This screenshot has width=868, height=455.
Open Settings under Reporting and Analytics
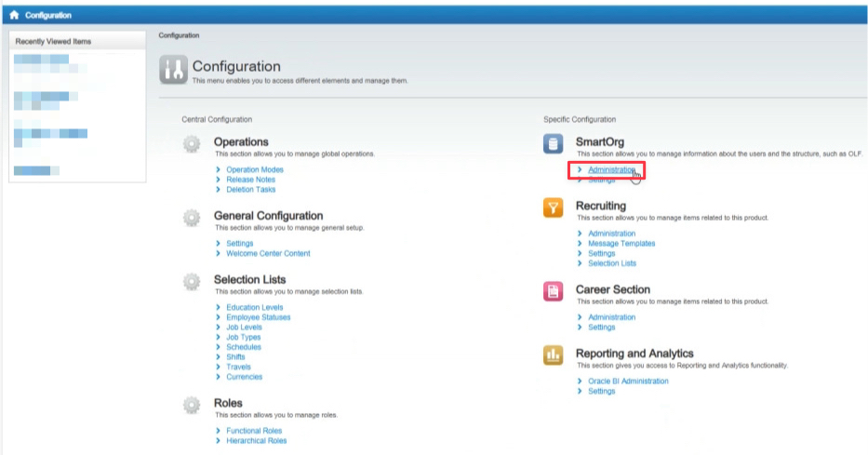click(601, 391)
